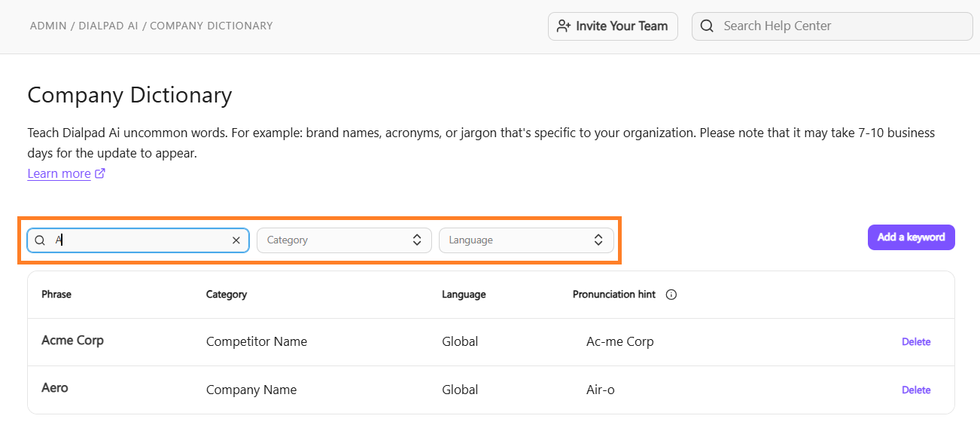Select the Aero phrase
Screen dimensions: 980x425
point(55,388)
